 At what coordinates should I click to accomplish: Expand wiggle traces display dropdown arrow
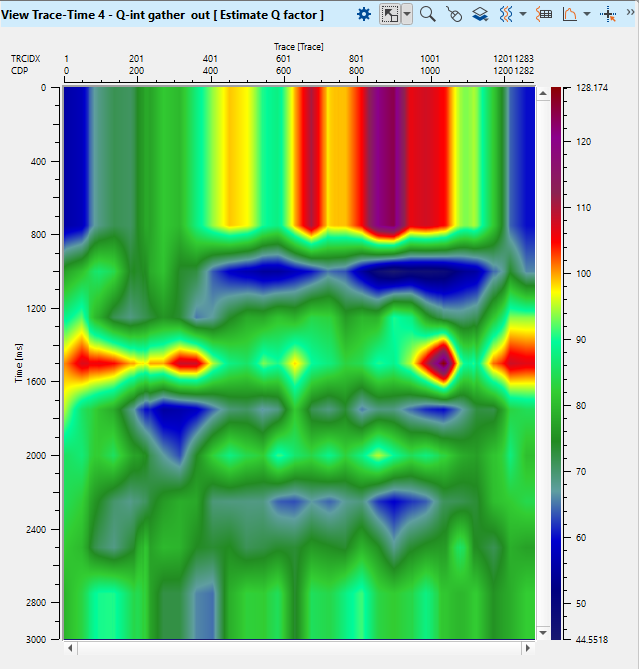click(523, 15)
